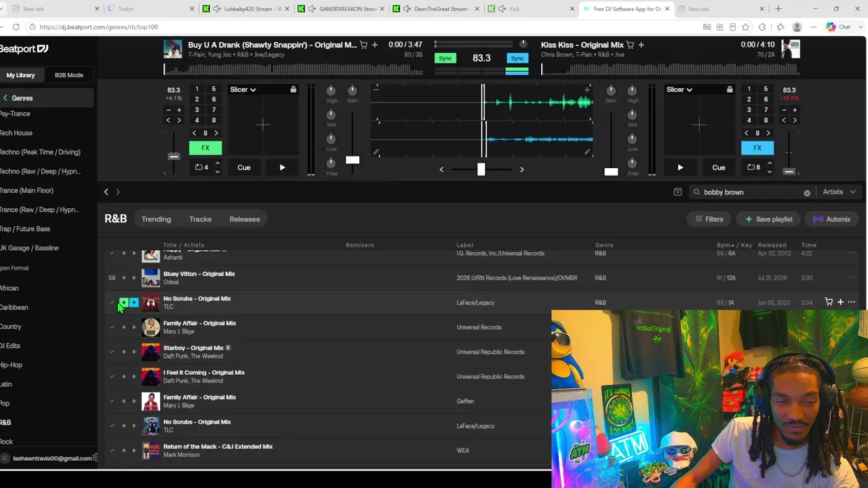
Task: Toggle the blue FX button on right deck
Action: [757, 148]
